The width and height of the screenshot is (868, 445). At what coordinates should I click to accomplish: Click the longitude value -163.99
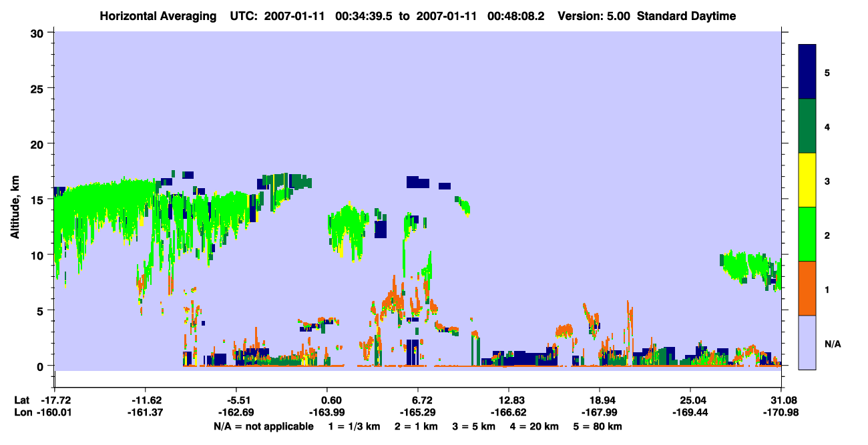point(327,413)
